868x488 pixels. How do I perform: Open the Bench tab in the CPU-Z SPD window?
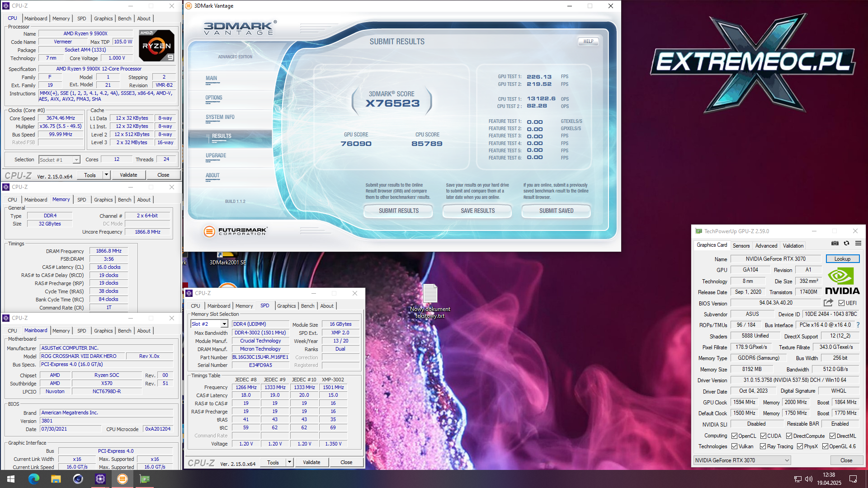307,306
